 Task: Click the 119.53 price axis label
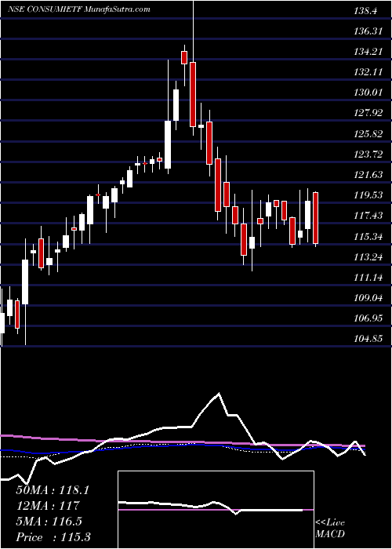pyautogui.click(x=368, y=195)
